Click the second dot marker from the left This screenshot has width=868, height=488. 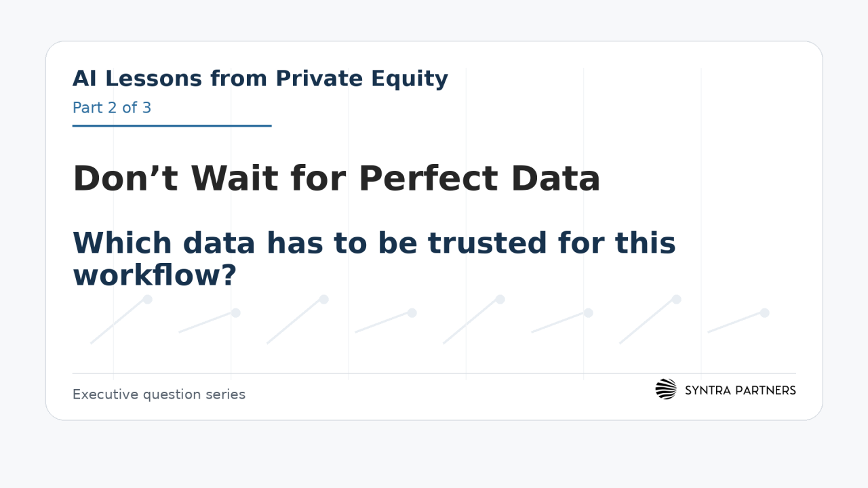click(x=235, y=312)
